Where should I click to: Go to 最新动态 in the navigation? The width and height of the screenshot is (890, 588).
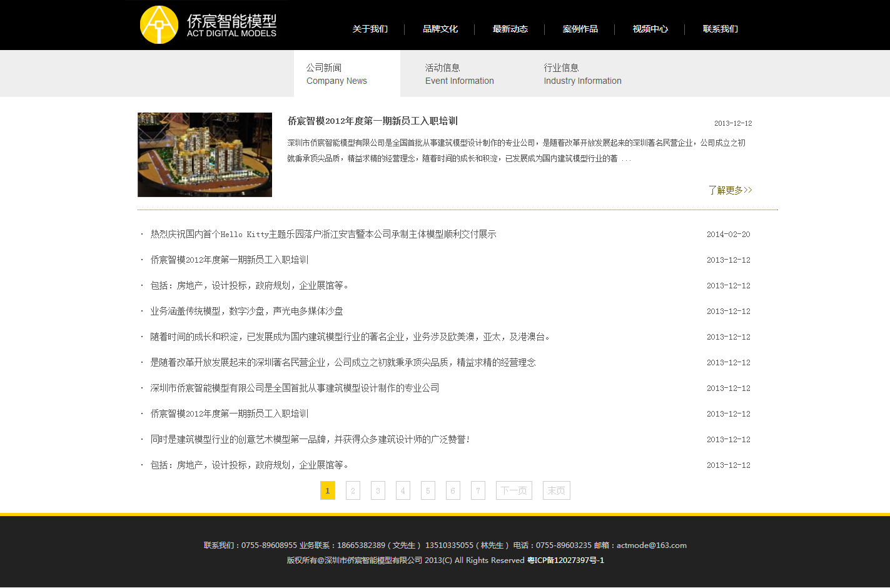pyautogui.click(x=510, y=29)
